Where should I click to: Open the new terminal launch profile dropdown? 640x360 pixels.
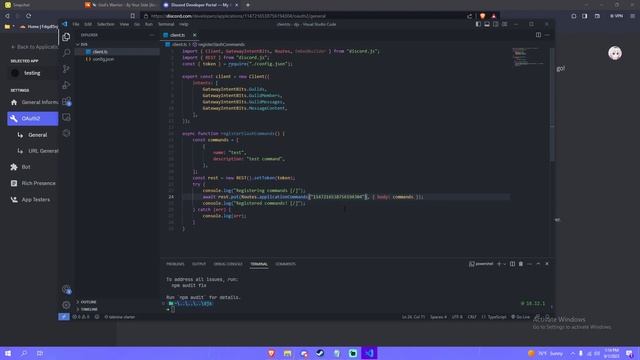click(504, 264)
